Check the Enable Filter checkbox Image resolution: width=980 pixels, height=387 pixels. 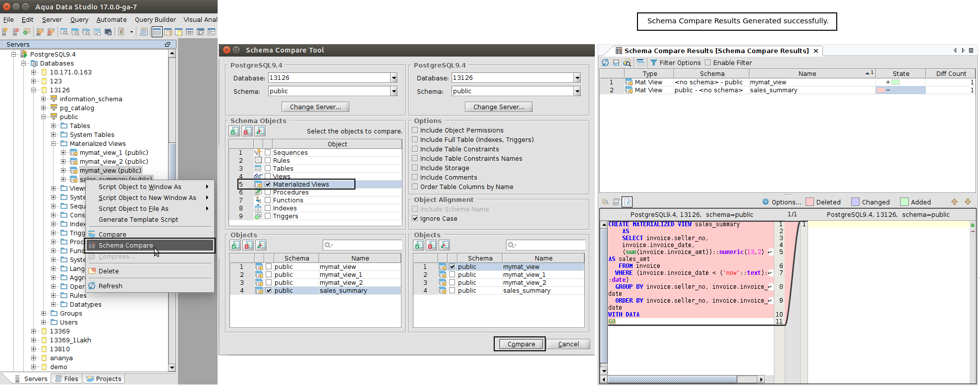[x=708, y=63]
